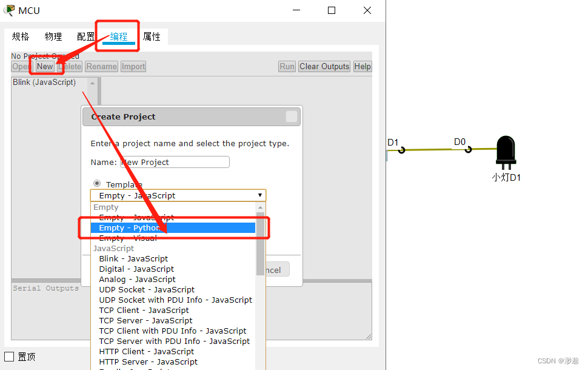Switch to the 规格 tab
The height and width of the screenshot is (370, 588).
(20, 36)
